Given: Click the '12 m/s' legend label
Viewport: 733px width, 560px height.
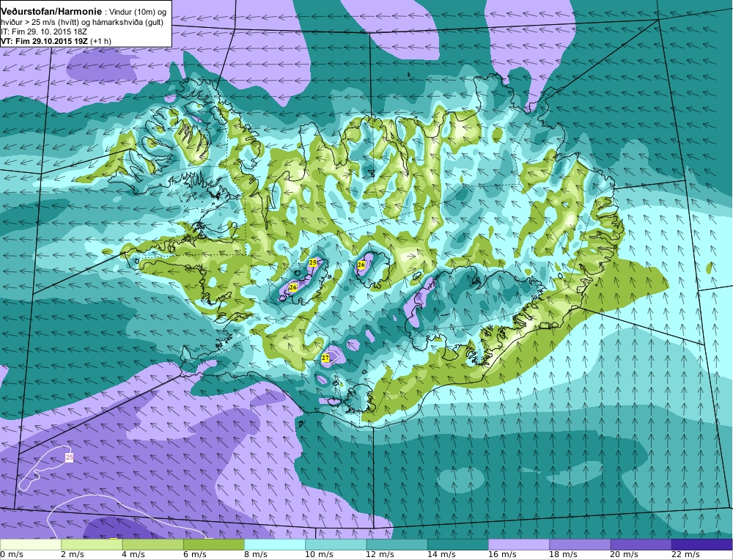Looking at the screenshot, I should pyautogui.click(x=380, y=555).
